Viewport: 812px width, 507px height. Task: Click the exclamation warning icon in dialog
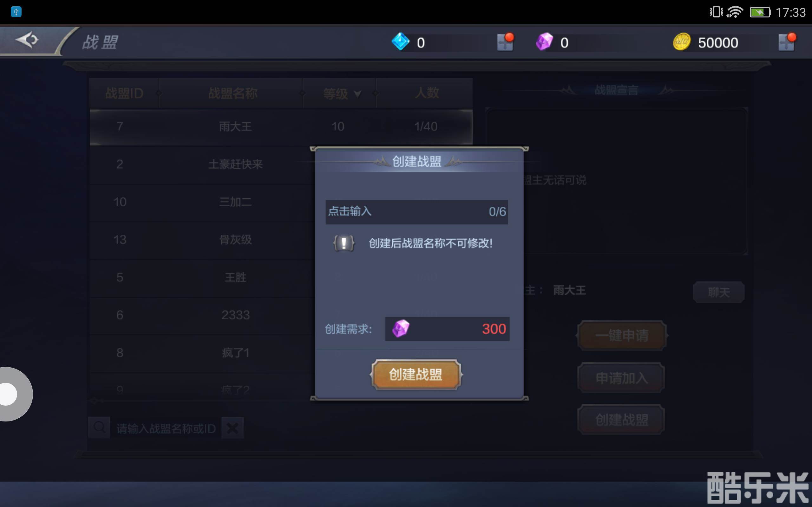coord(344,243)
